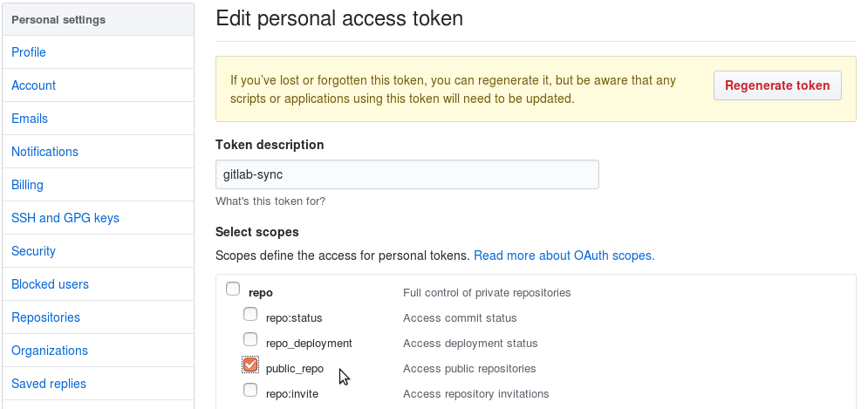Open the Emails settings page

click(x=30, y=119)
